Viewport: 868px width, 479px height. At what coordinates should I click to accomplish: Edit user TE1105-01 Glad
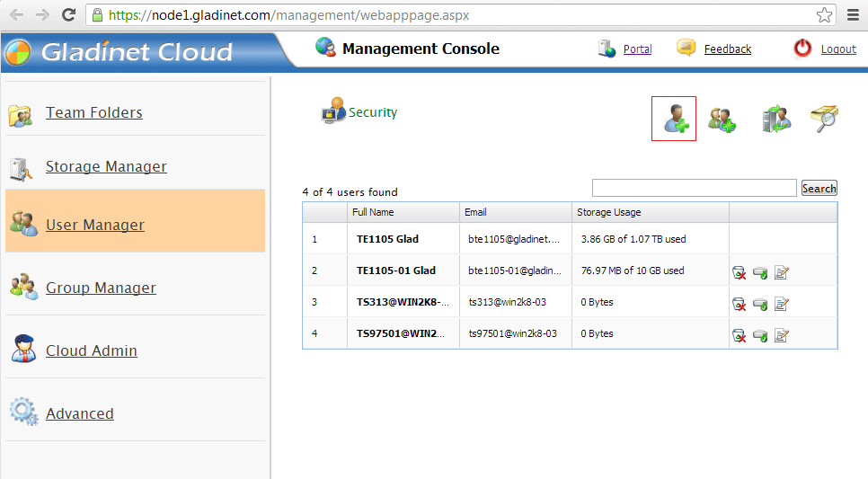tap(781, 272)
